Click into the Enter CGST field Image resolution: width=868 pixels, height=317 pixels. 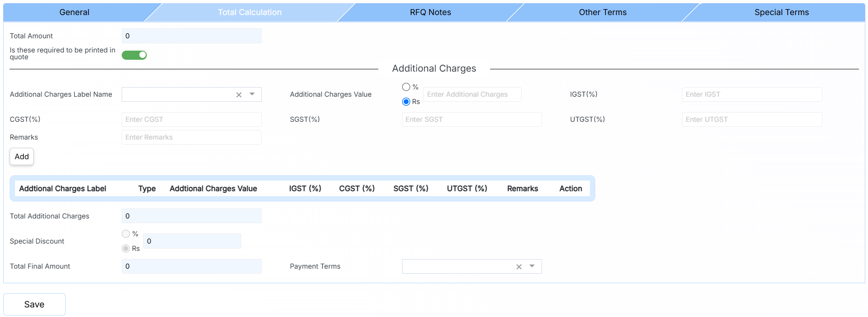point(191,120)
